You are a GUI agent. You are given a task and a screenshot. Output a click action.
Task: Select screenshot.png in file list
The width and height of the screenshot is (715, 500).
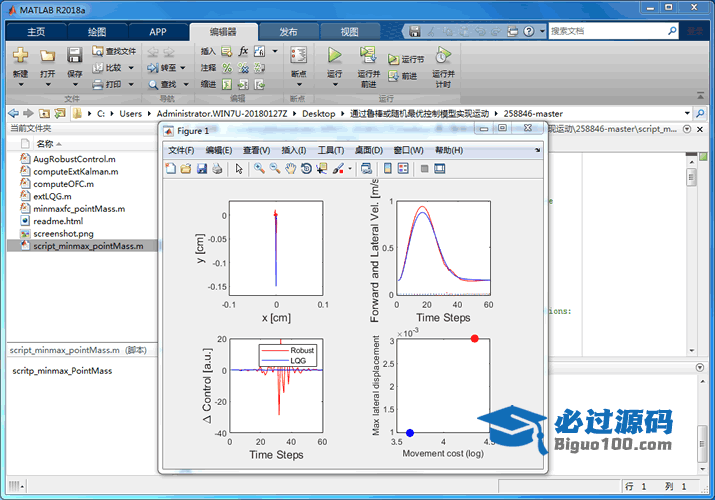coord(63,233)
